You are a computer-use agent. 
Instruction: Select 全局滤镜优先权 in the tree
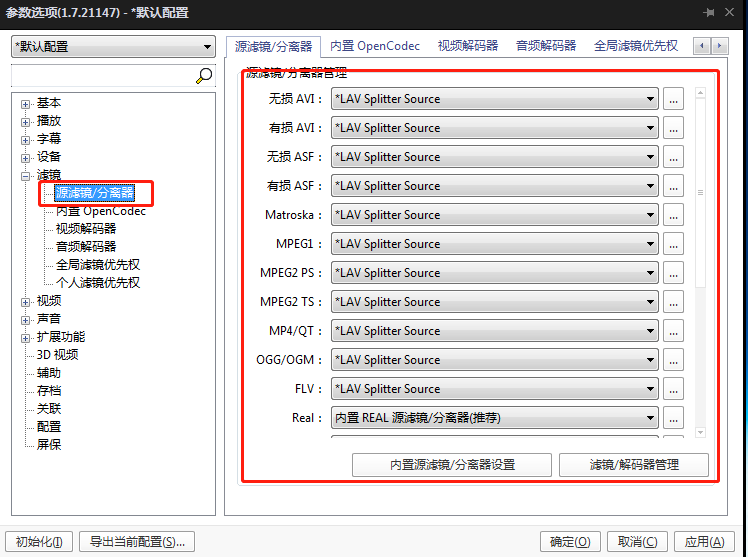98,265
